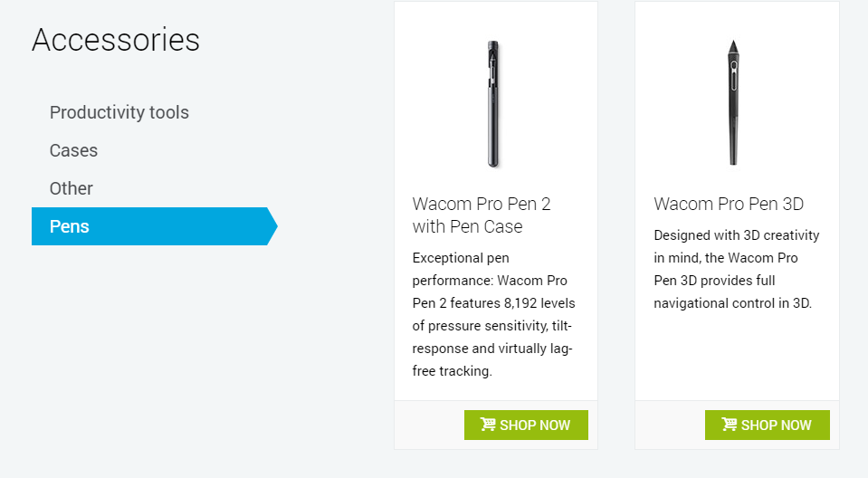Switch to the Other accessories category
Image resolution: width=868 pixels, height=478 pixels.
point(72,188)
